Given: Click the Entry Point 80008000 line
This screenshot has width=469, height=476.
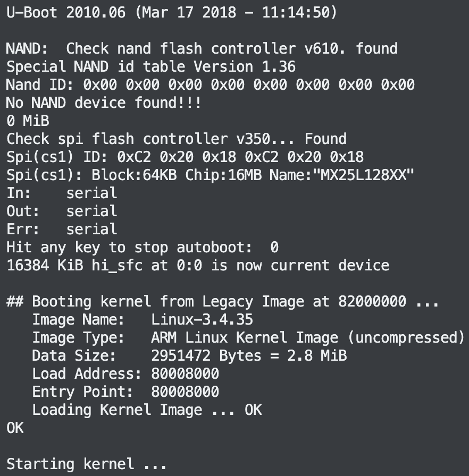Looking at the screenshot, I should [x=125, y=392].
